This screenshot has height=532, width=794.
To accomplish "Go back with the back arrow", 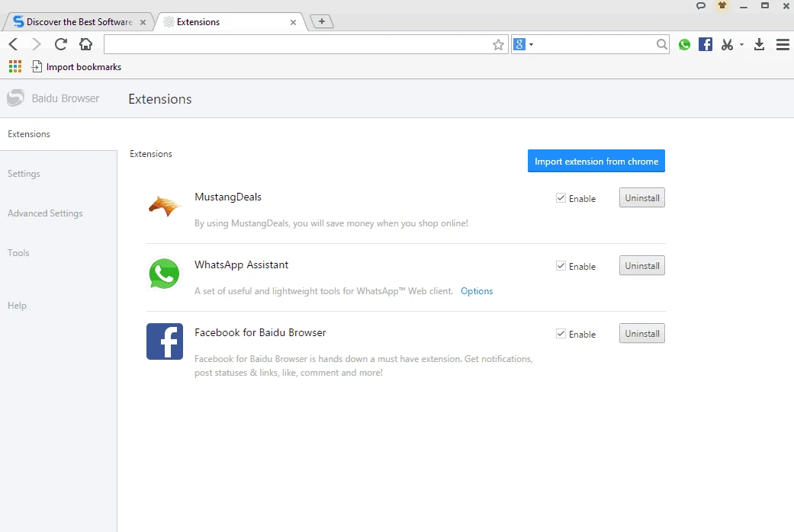I will click(13, 44).
